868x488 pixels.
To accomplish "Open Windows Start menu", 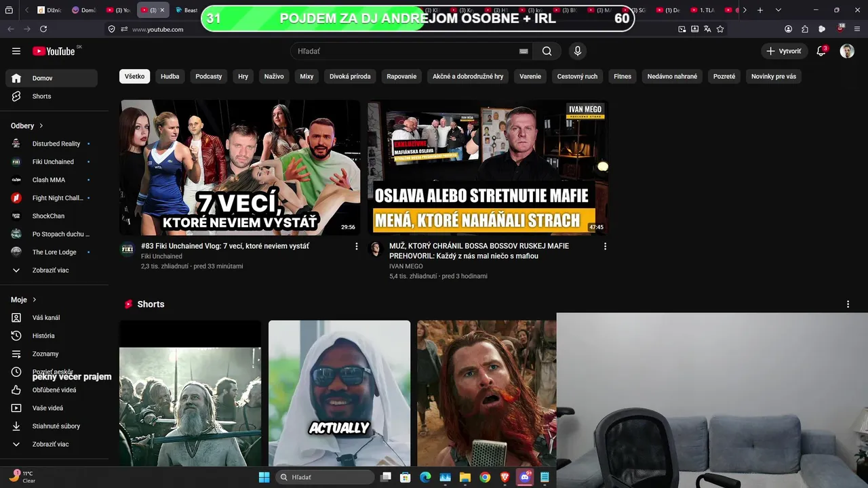I will click(264, 477).
